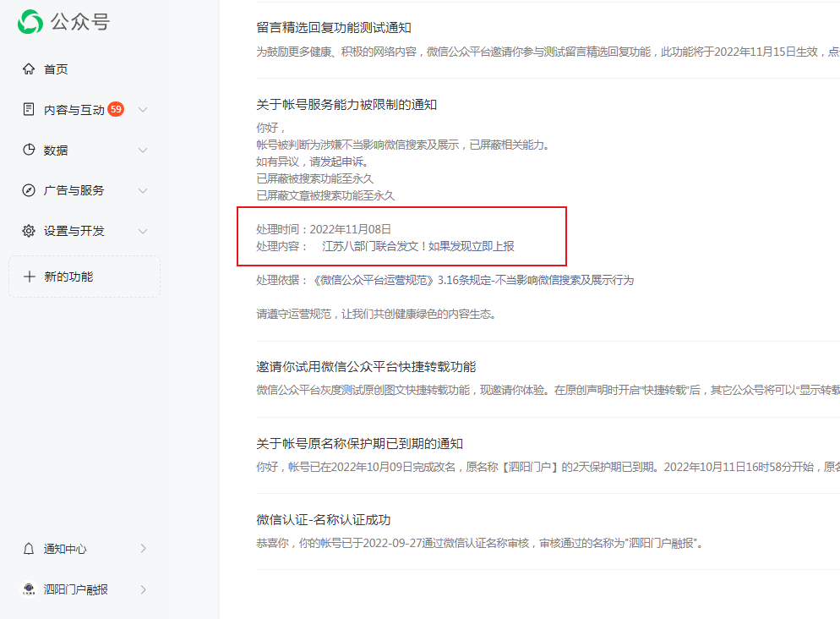Open the 首页 home icon
The width and height of the screenshot is (840, 619).
[29, 68]
